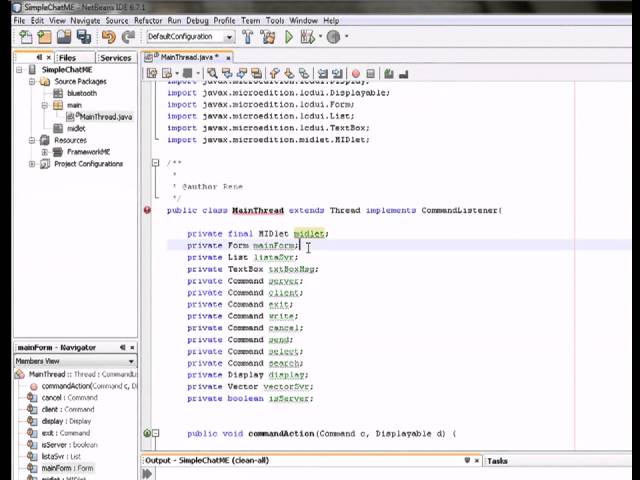Select the bluetooth package in tree
This screenshot has width=640, height=480.
point(82,93)
